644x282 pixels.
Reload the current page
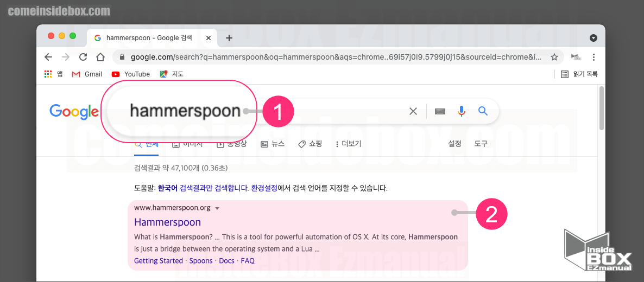[x=83, y=57]
